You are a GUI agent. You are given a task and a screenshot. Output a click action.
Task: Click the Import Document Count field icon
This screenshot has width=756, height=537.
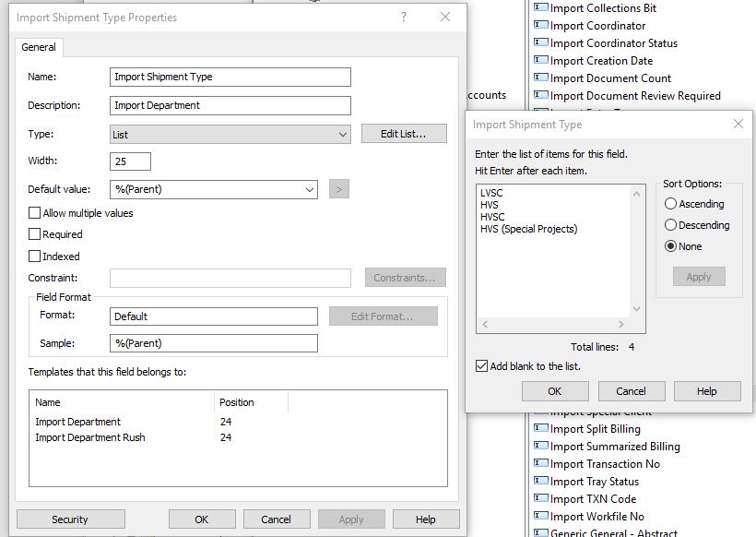pos(541,78)
